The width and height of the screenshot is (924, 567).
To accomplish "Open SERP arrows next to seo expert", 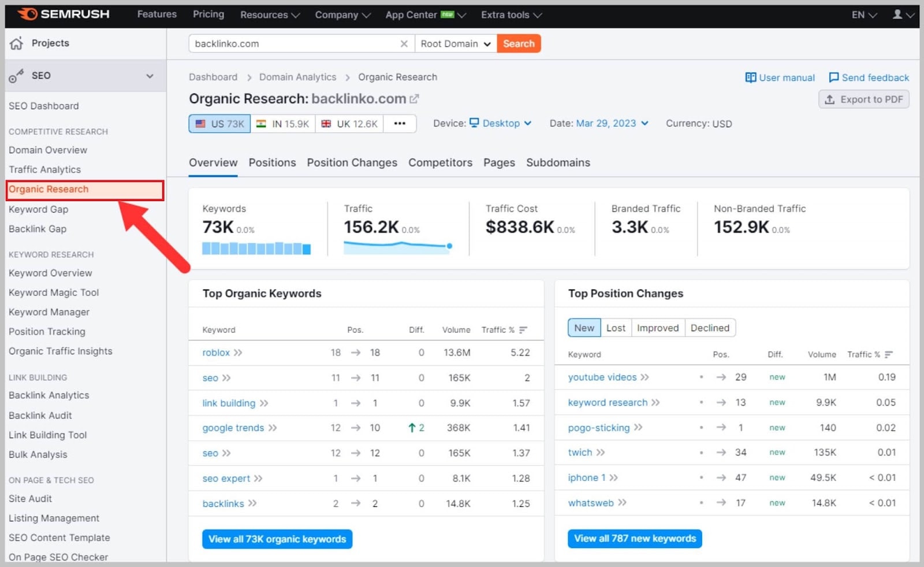I will click(258, 479).
